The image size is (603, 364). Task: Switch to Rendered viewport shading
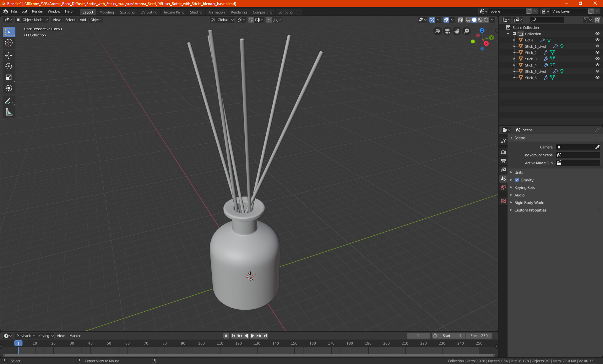coord(486,20)
